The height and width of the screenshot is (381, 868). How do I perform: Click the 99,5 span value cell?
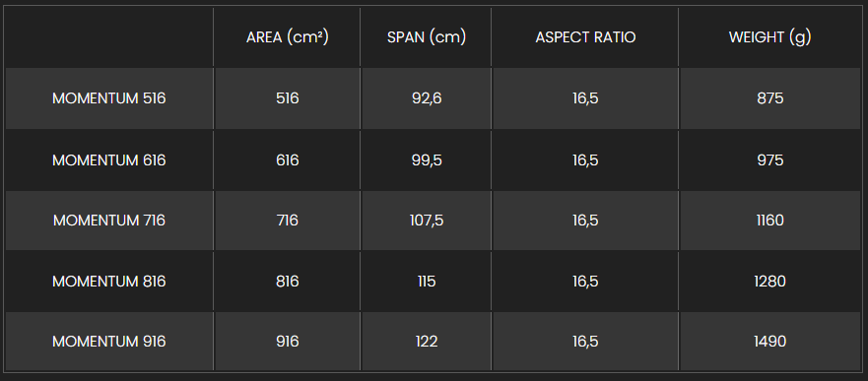(427, 160)
